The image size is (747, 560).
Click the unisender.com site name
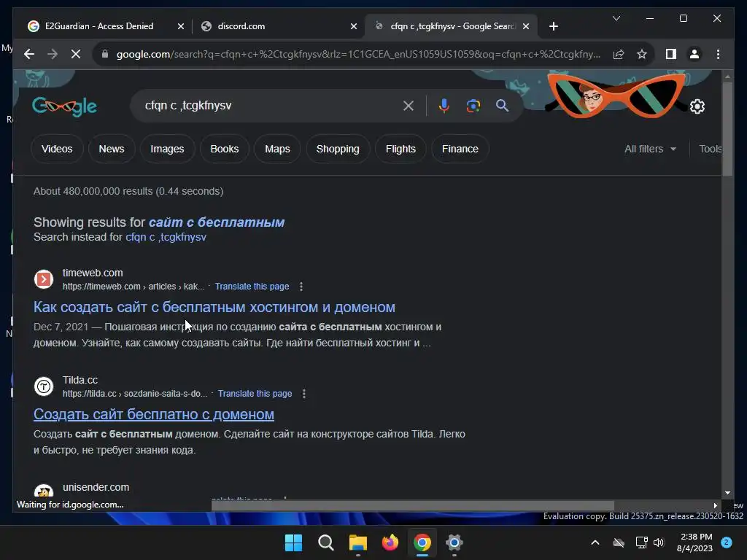[96, 488]
